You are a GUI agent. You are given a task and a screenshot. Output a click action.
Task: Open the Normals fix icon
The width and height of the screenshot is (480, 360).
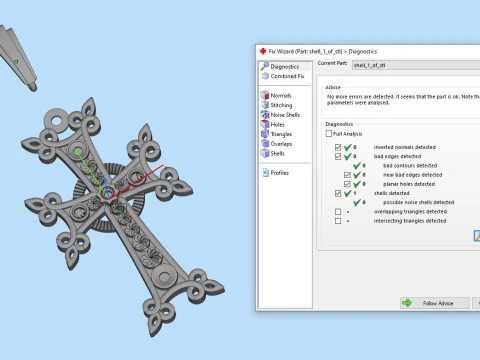265,95
